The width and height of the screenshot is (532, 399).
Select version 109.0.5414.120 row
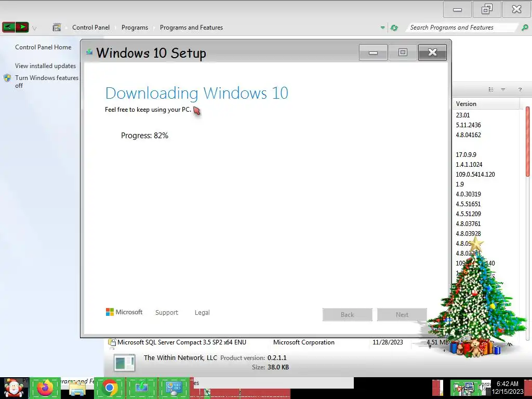click(x=475, y=174)
